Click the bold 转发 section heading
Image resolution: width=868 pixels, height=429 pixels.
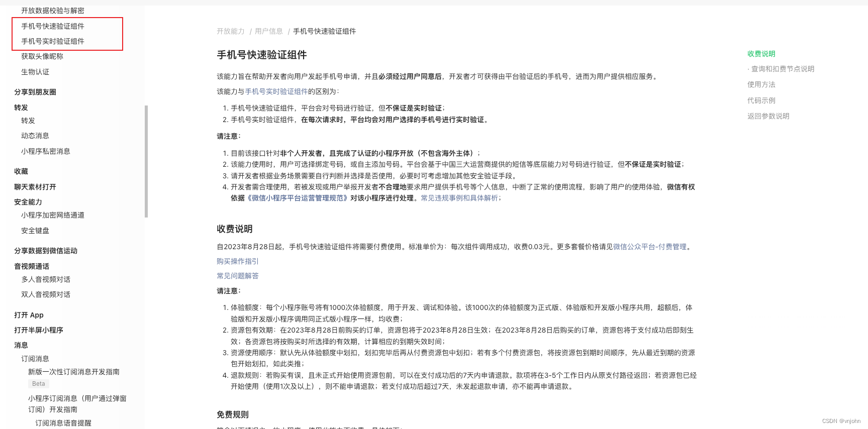click(21, 108)
